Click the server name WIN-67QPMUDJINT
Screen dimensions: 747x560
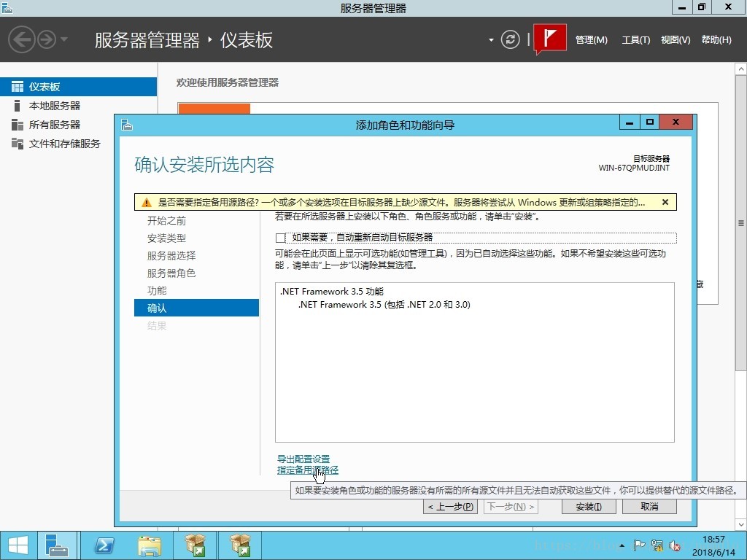point(634,168)
